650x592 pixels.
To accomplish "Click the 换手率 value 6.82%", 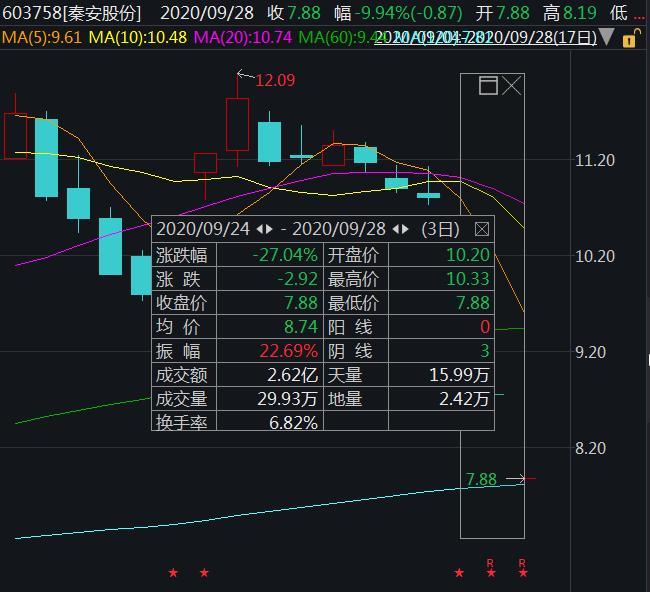I will tap(293, 422).
